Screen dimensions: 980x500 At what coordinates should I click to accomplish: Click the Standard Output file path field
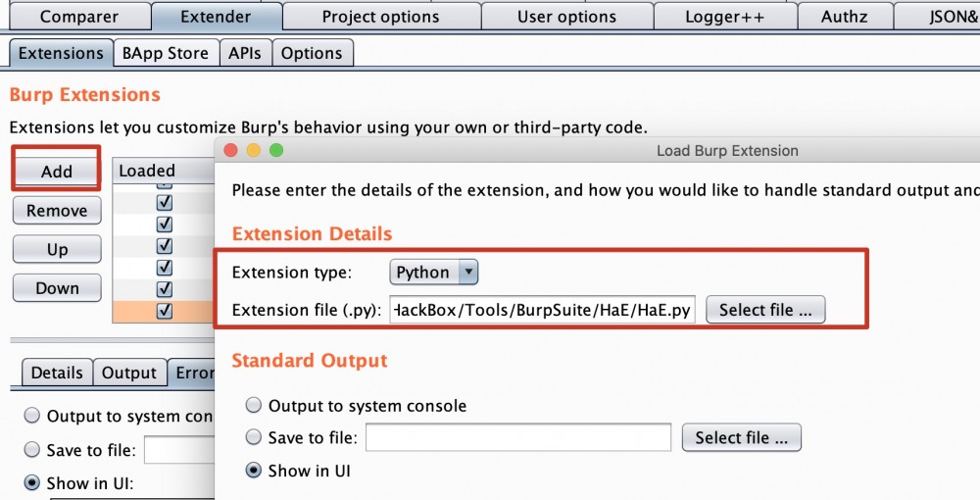517,437
